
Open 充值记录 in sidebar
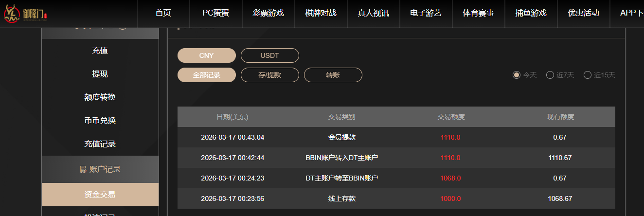click(100, 144)
